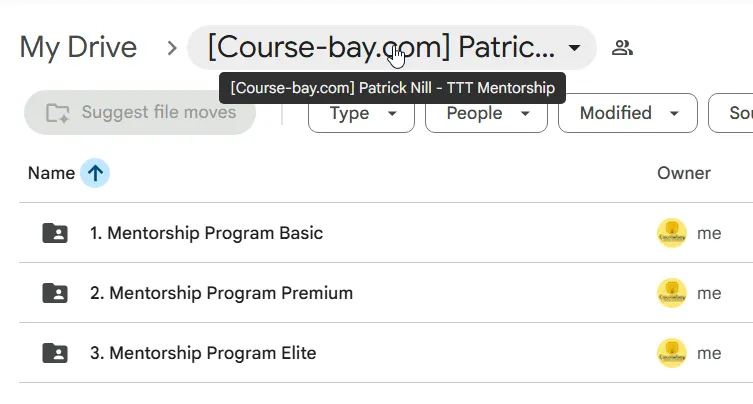Click the Name column header

[51, 173]
